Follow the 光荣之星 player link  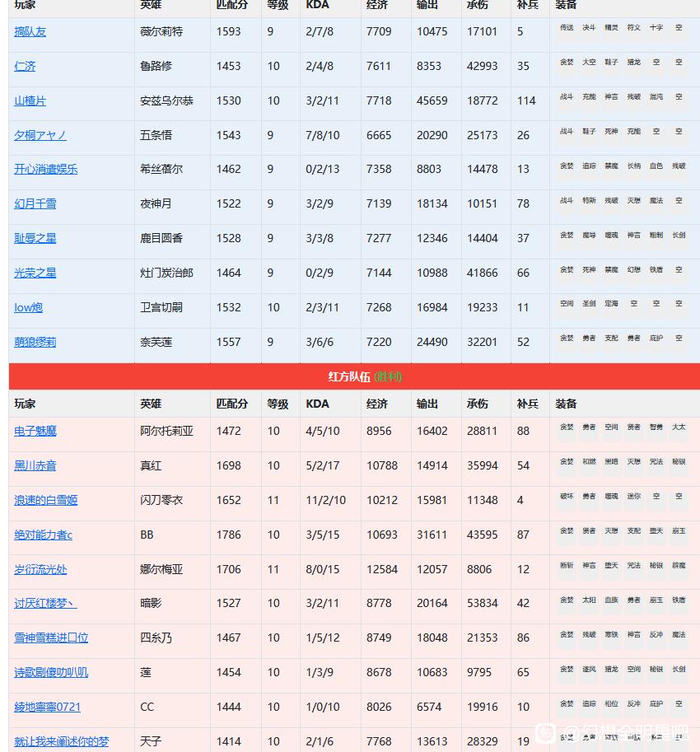(x=35, y=273)
